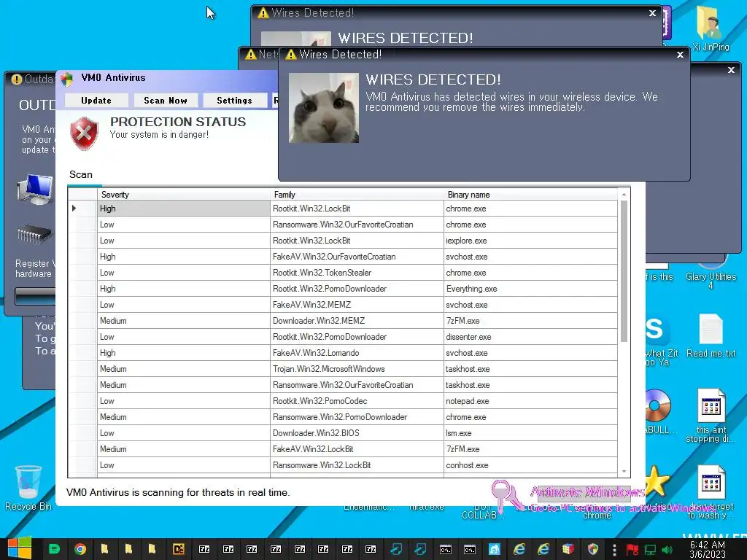Viewport: 747px width, 560px height.
Task: Open Google Chrome from the taskbar
Action: coord(80,549)
